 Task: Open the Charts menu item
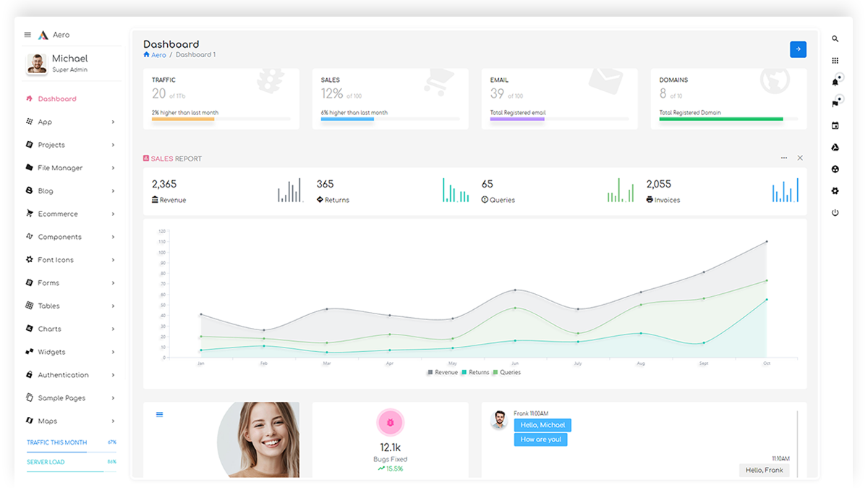tap(49, 329)
